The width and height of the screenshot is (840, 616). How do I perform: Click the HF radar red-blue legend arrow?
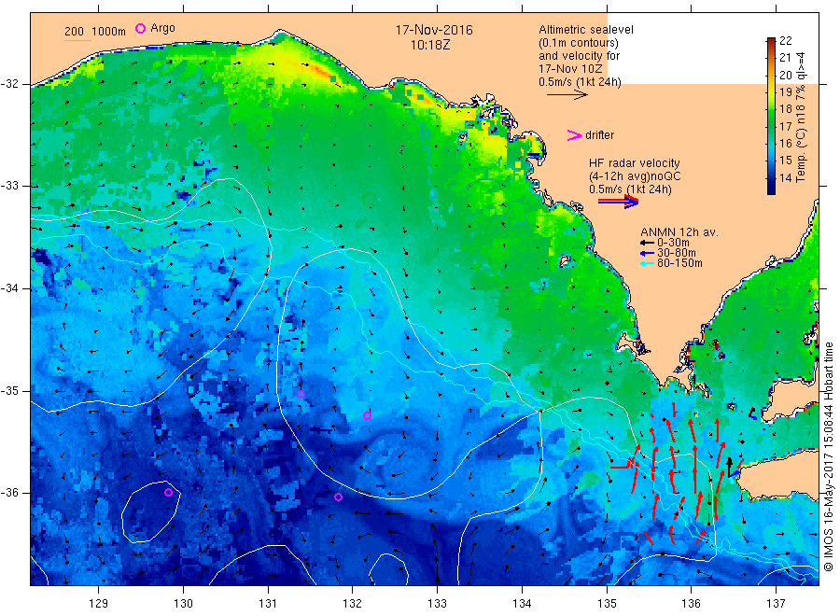[618, 202]
